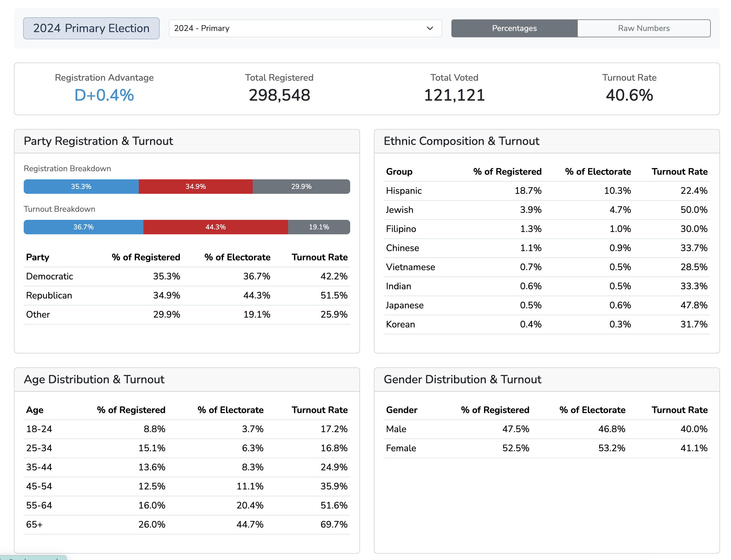
Task: Click the Total Registered value 298,548
Action: point(279,95)
